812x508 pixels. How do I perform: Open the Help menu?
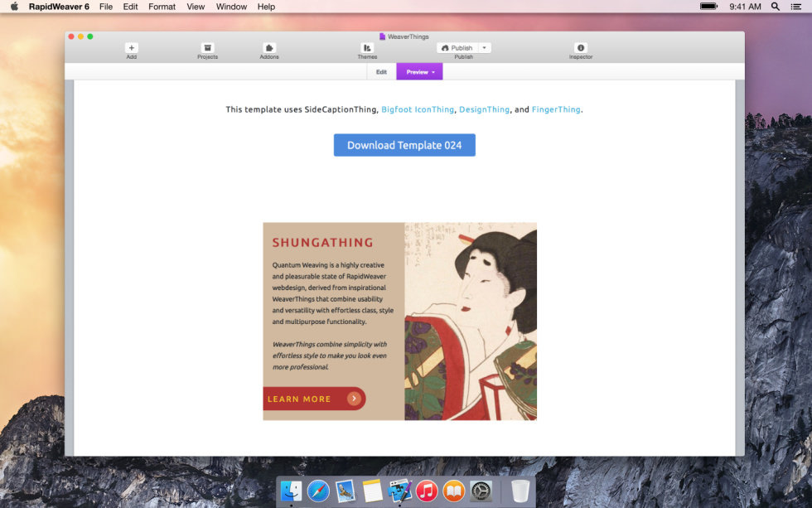point(266,7)
